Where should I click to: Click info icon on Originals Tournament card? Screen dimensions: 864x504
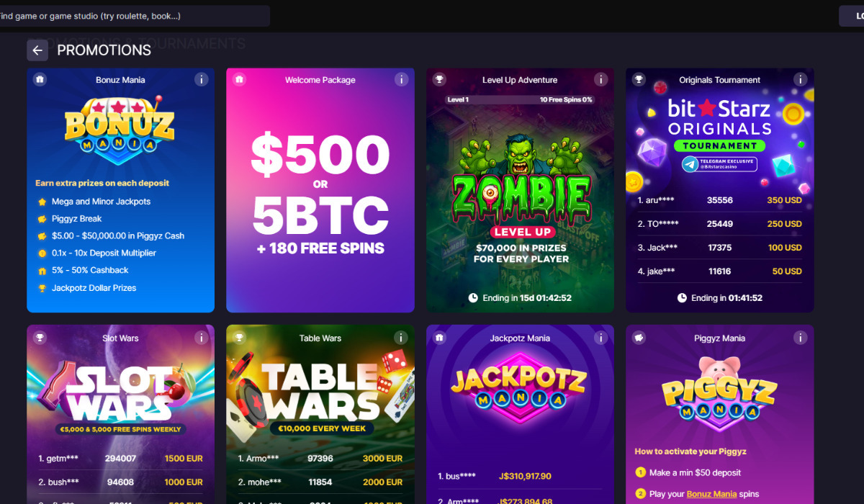(800, 80)
